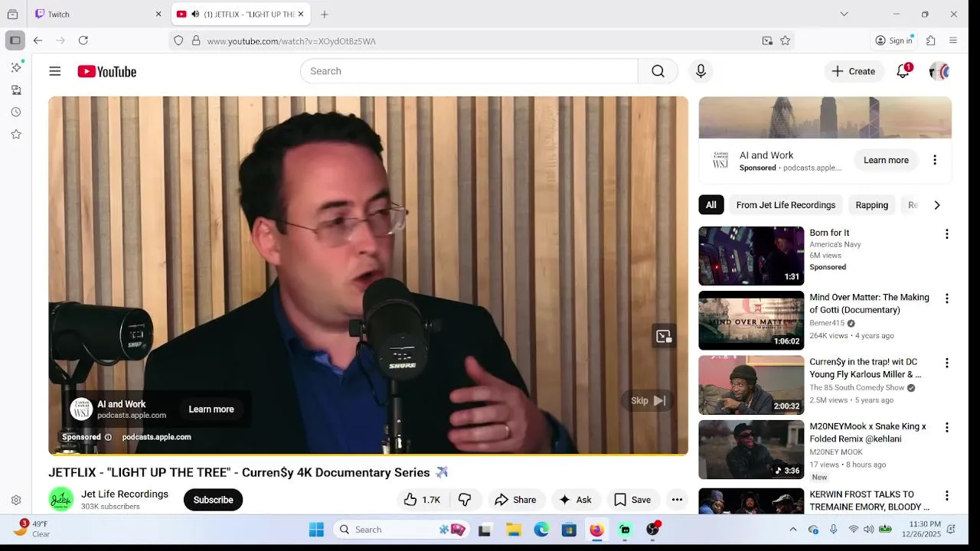Click the Share button
The image size is (980, 551).
(517, 500)
